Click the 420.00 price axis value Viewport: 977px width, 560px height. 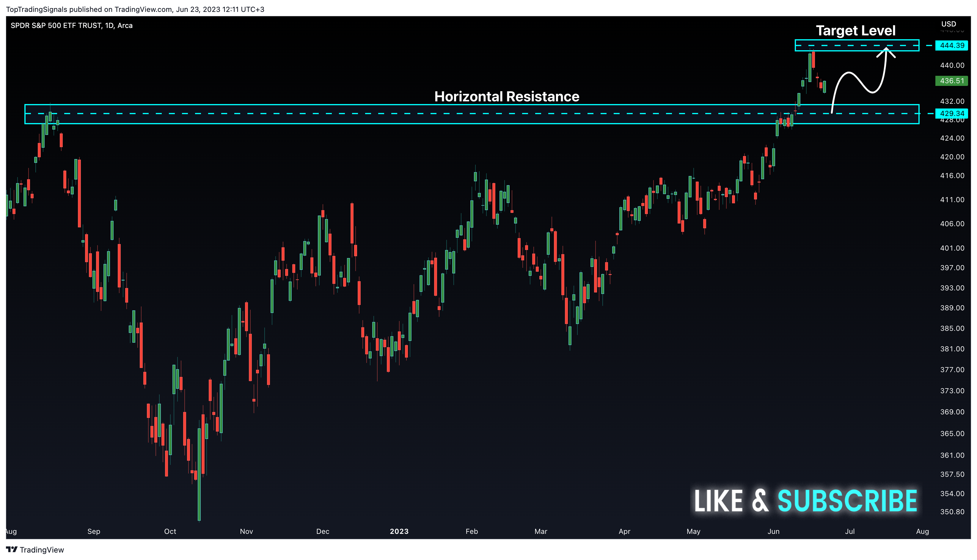pos(952,157)
